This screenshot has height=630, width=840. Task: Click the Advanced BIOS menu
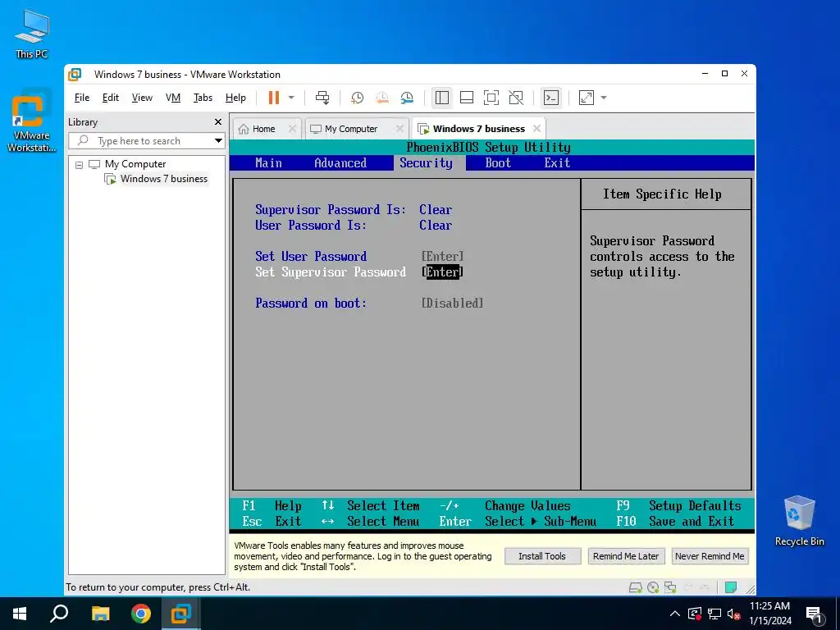(340, 163)
